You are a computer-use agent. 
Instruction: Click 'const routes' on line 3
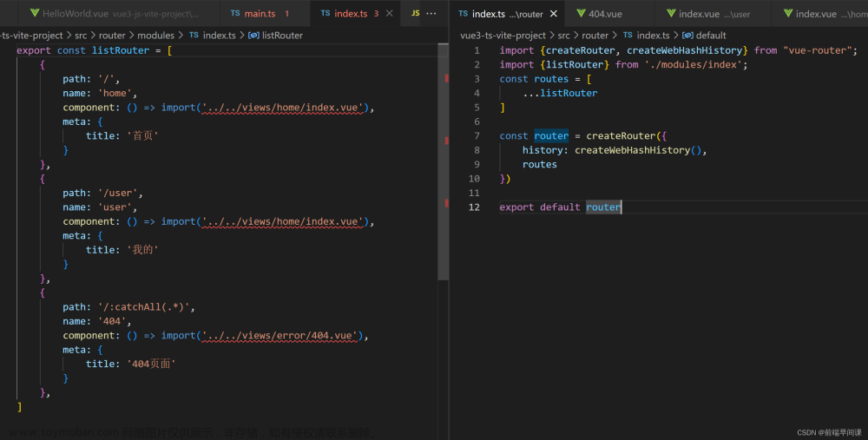tap(534, 79)
